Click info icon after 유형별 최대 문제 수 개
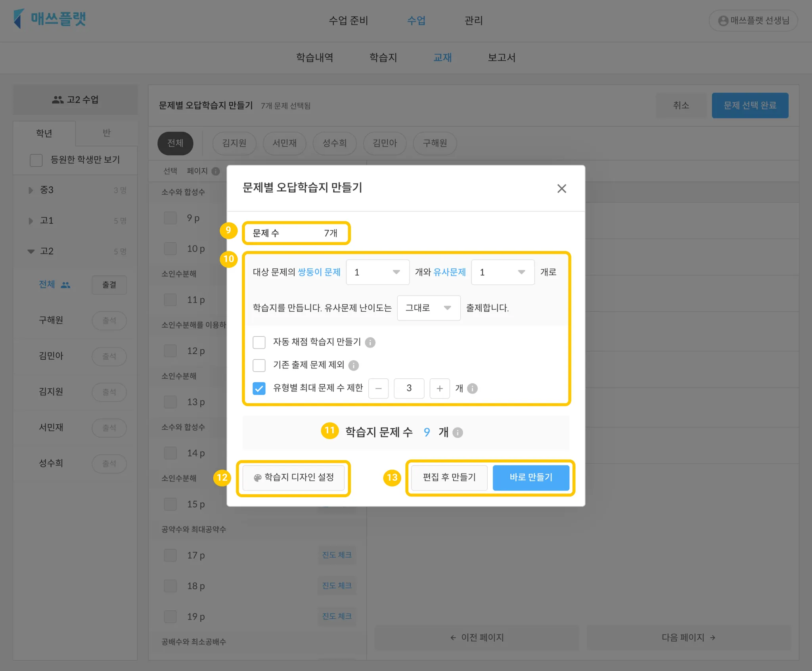The width and height of the screenshot is (812, 671). [x=472, y=388]
